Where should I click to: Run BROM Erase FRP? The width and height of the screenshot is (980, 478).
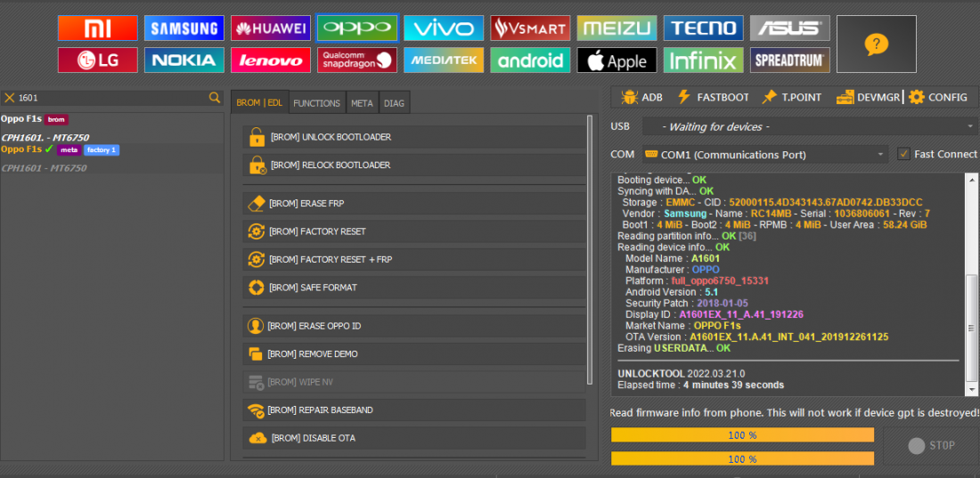[413, 203]
